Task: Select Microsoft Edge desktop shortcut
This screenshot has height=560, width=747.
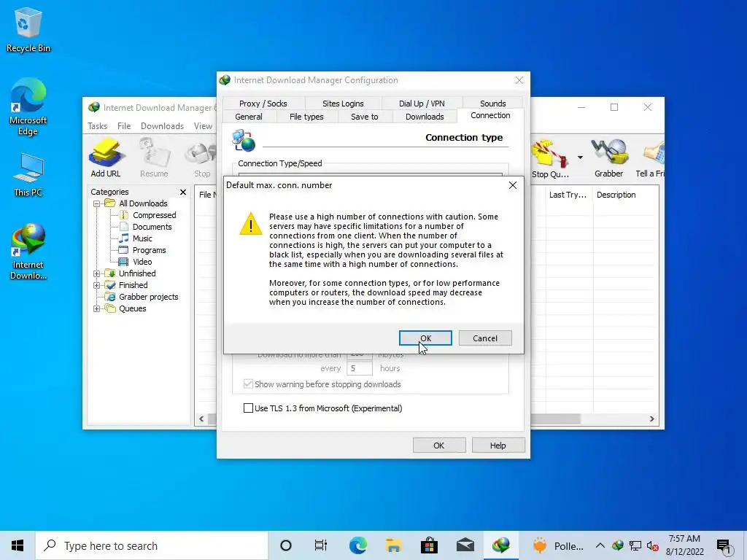Action: pos(28,107)
